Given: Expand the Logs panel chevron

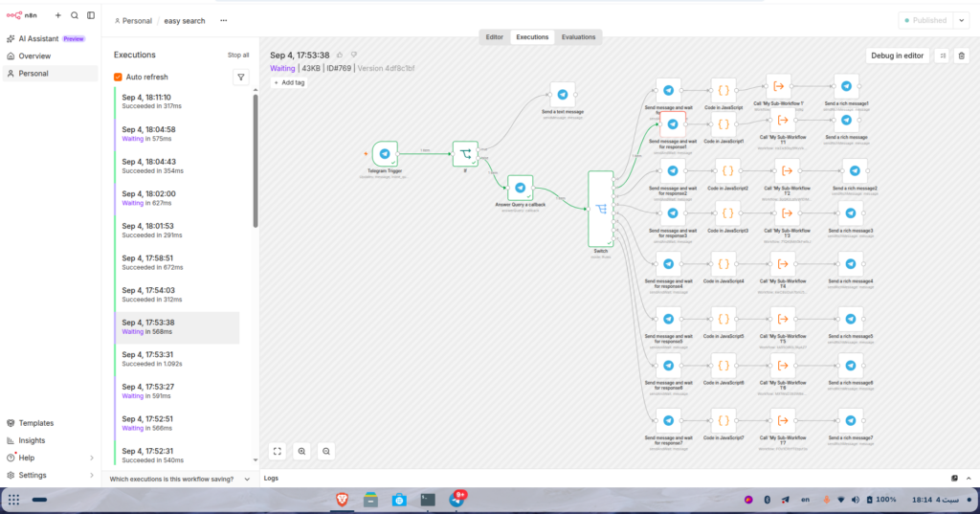Looking at the screenshot, I should [x=969, y=479].
